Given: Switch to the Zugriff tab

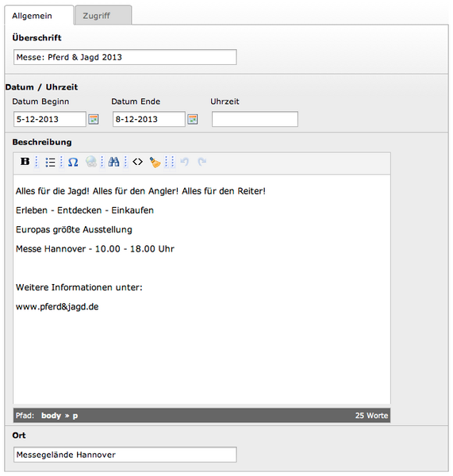Looking at the screenshot, I should pyautogui.click(x=103, y=15).
